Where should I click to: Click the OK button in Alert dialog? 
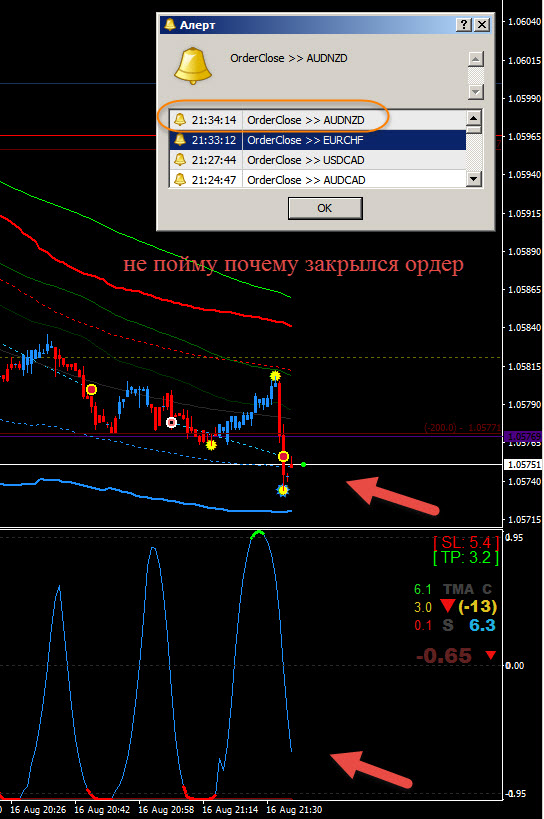click(325, 208)
